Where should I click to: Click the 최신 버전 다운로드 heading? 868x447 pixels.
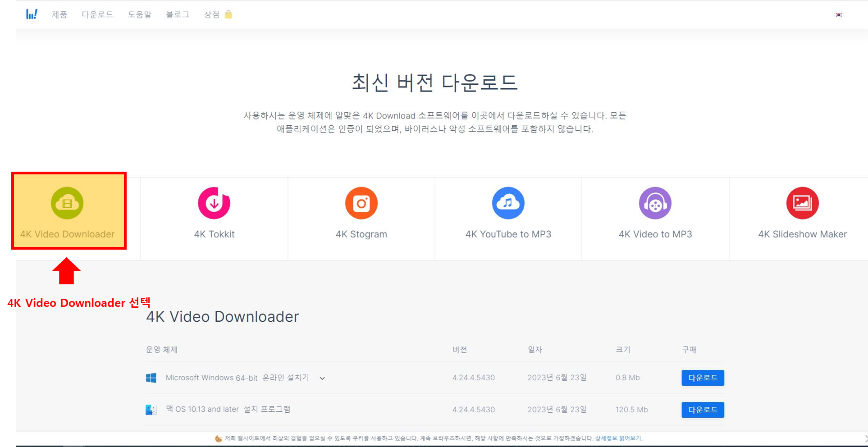coord(434,82)
